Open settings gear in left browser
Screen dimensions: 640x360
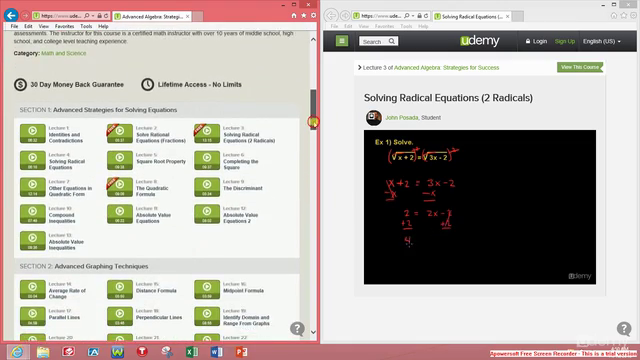tap(313, 16)
